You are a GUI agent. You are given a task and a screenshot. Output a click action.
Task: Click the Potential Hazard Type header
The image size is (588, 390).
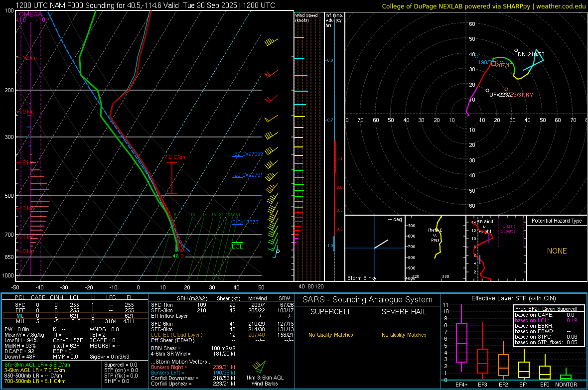point(557,221)
